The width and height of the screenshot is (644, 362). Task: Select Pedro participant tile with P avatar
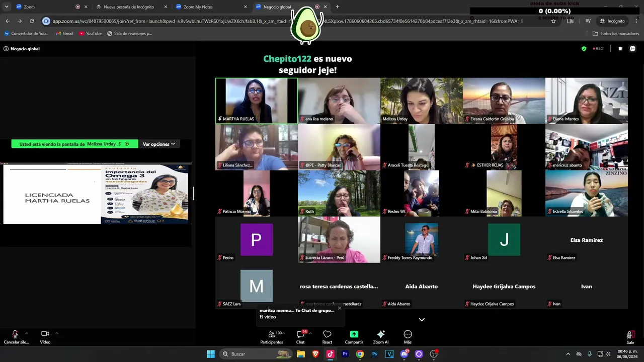(257, 239)
